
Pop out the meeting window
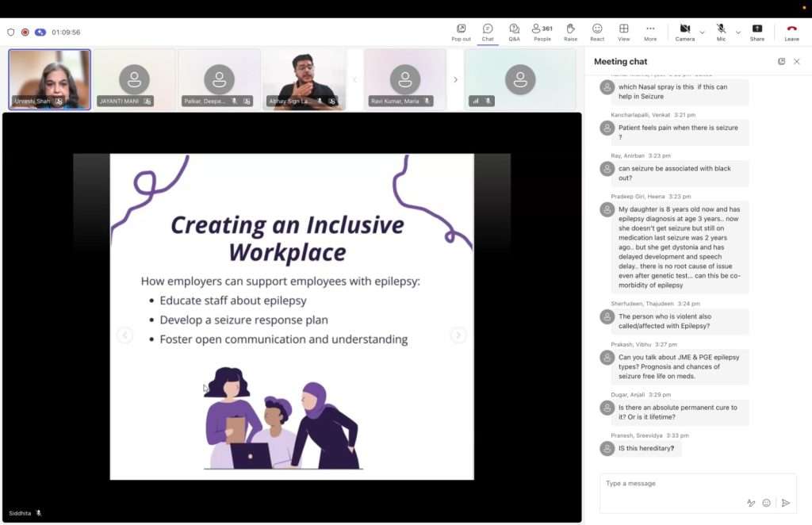(461, 32)
